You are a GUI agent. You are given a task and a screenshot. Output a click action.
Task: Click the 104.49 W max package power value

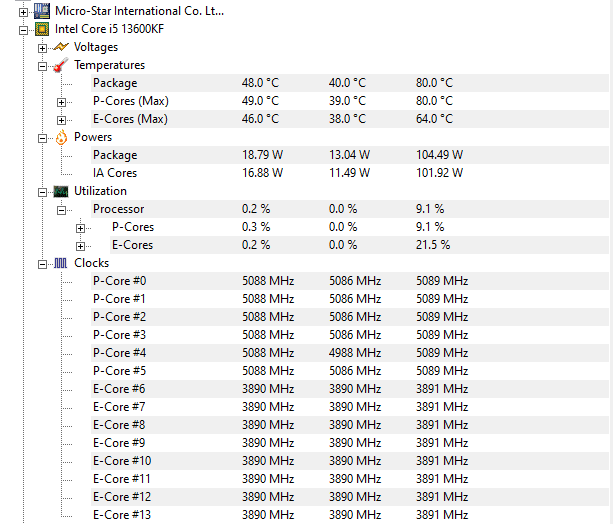439,155
